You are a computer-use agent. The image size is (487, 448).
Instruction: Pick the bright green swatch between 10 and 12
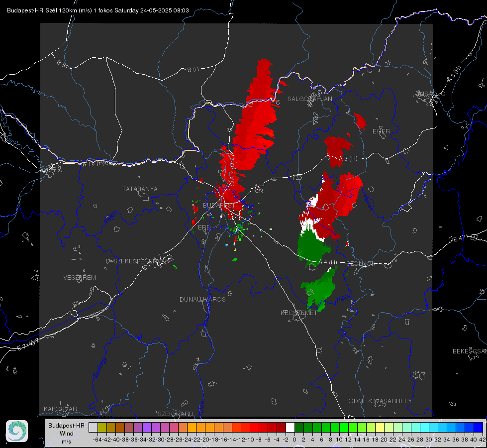[344, 427]
